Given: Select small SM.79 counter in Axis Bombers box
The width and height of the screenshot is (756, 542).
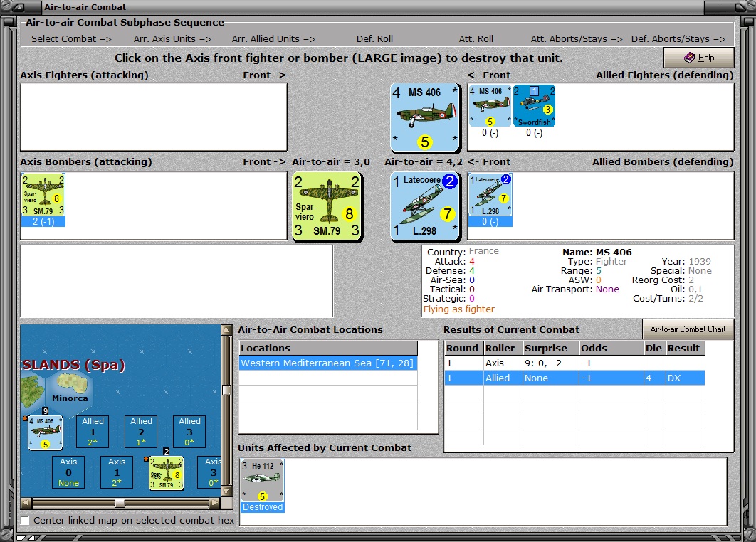Looking at the screenshot, I should click(43, 195).
